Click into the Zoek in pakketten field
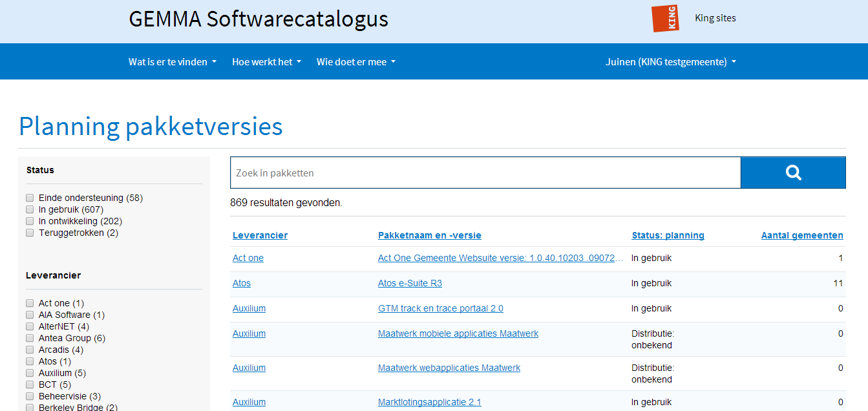This screenshot has height=411, width=868. 485,173
